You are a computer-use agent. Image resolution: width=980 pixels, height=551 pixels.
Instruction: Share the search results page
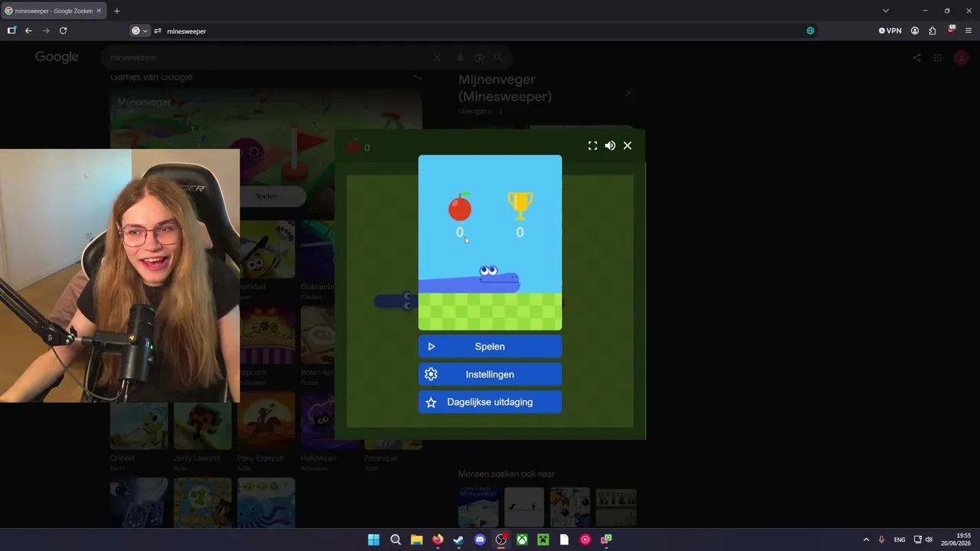point(916,57)
